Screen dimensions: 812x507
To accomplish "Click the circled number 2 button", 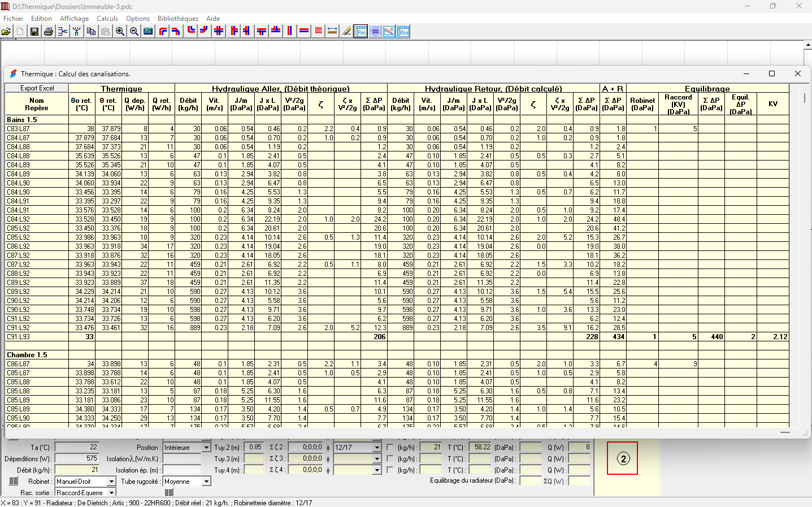I will [x=623, y=458].
